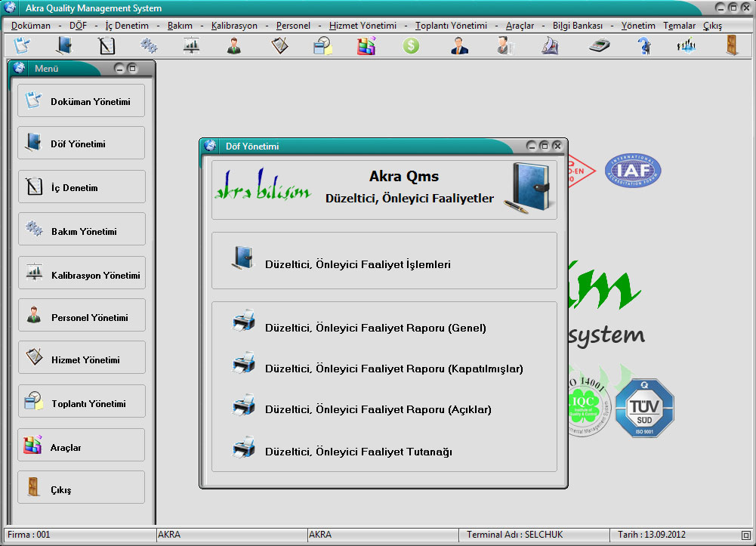The height and width of the screenshot is (546, 756).
Task: Open Döf Yönetimi from the Menü panel
Action: click(x=81, y=143)
